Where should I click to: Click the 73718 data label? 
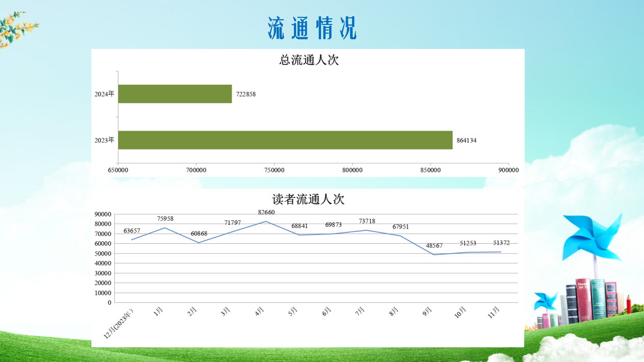click(367, 221)
